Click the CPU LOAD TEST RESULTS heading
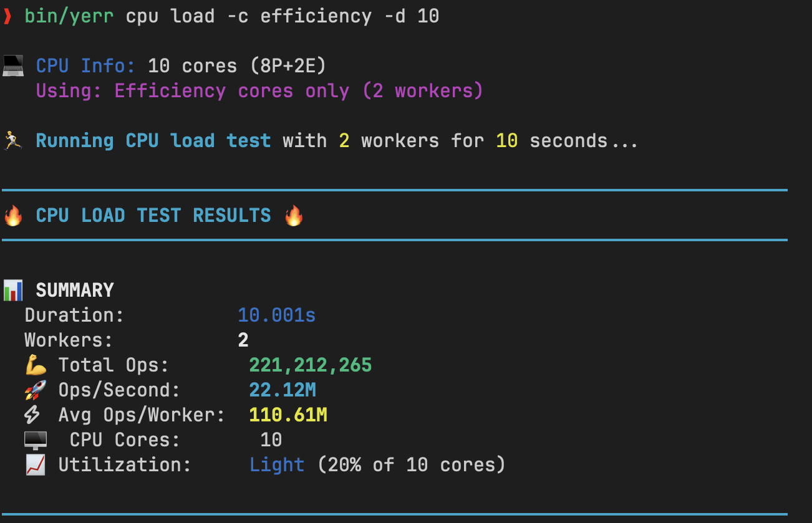 (153, 216)
